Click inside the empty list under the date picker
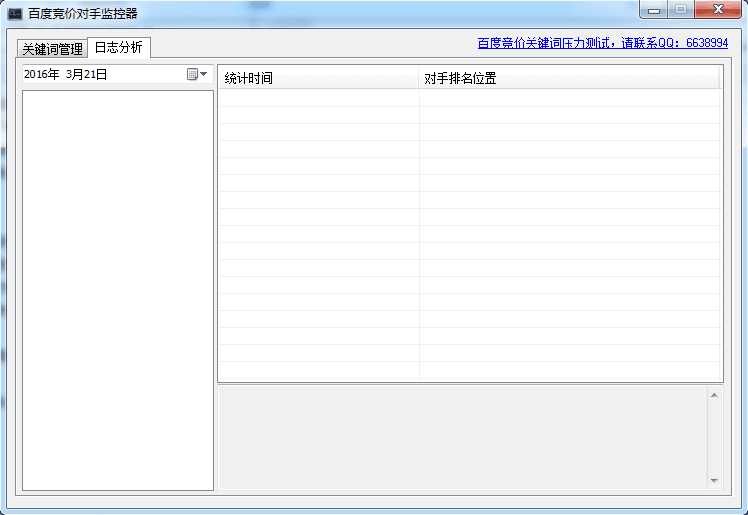The image size is (748, 515). pyautogui.click(x=117, y=290)
